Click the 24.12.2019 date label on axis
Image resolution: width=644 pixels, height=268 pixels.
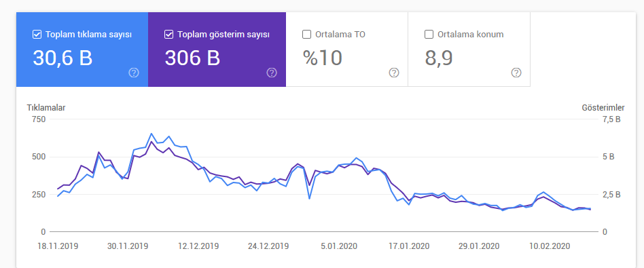pos(268,246)
